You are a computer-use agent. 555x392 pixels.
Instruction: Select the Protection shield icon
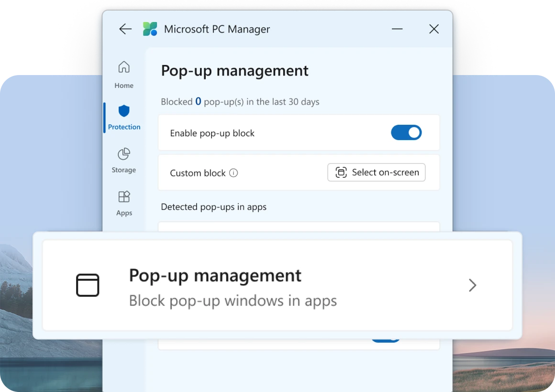coord(124,111)
